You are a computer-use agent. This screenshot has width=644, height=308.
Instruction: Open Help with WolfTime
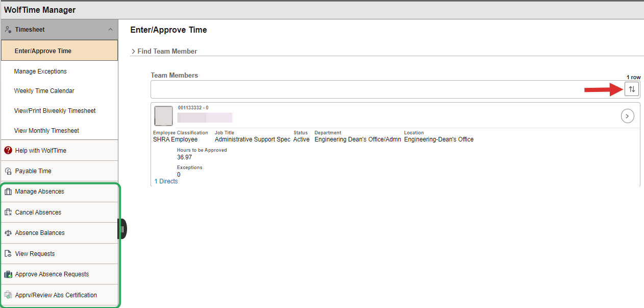59,151
